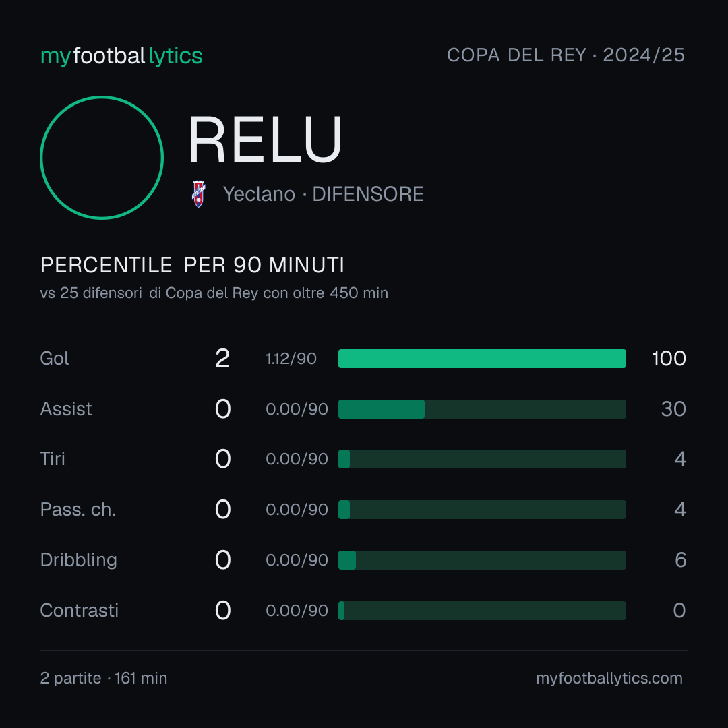This screenshot has height=728, width=728.
Task: Select the Percentile per 90 minuti heading
Action: point(192,265)
